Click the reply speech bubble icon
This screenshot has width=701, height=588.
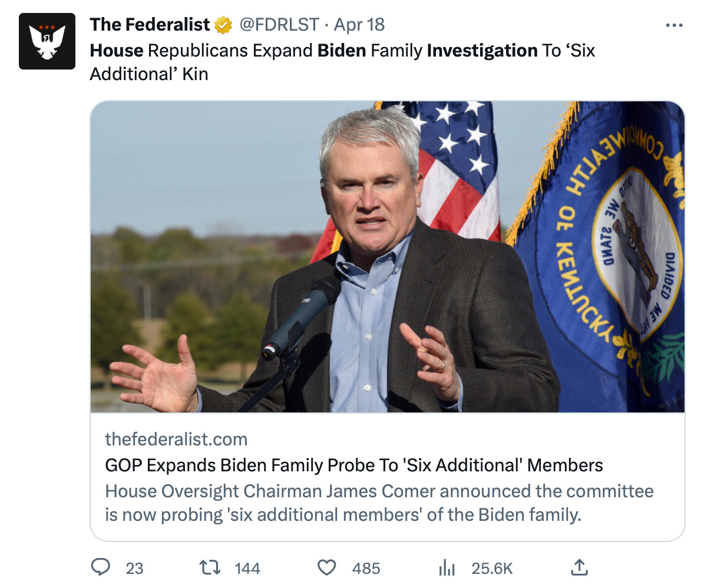tap(101, 567)
